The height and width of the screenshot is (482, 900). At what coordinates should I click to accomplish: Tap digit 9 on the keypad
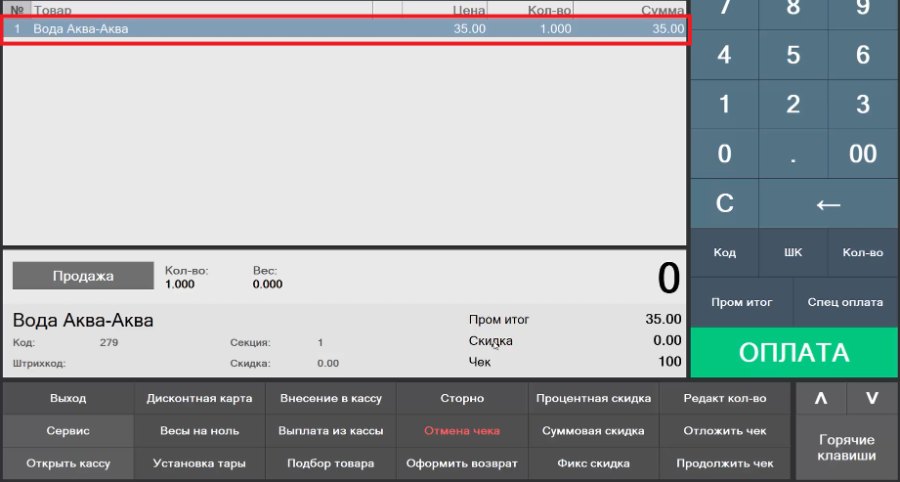coord(863,13)
